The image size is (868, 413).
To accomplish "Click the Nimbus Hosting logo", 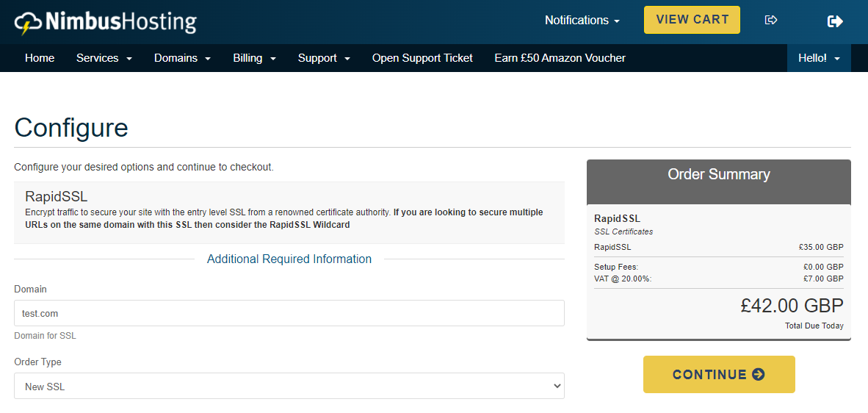I will point(105,23).
